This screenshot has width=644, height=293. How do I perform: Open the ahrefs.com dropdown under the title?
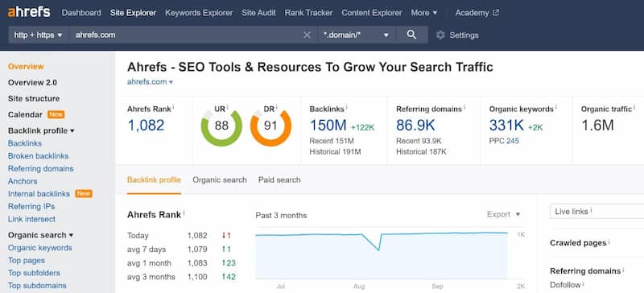pos(151,82)
